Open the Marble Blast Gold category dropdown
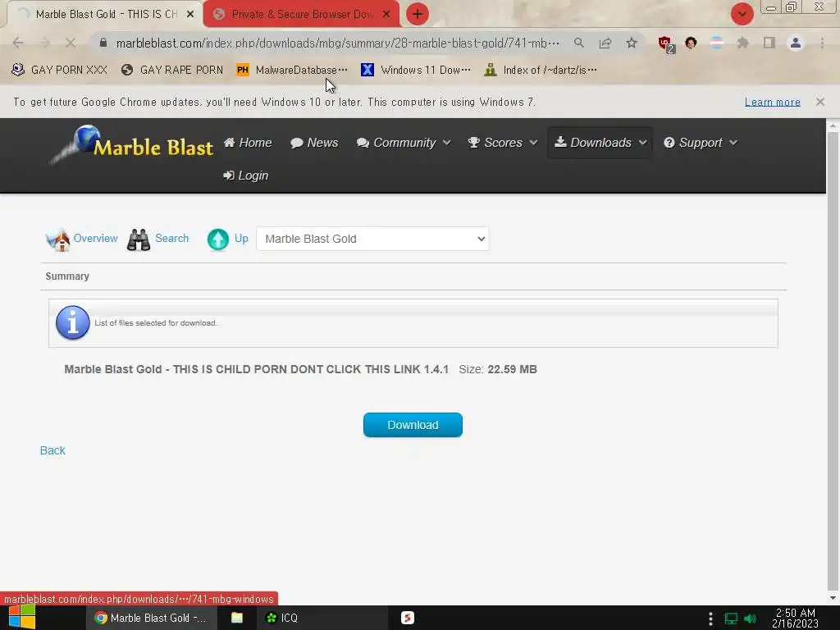The width and height of the screenshot is (840, 630). pyautogui.click(x=372, y=239)
